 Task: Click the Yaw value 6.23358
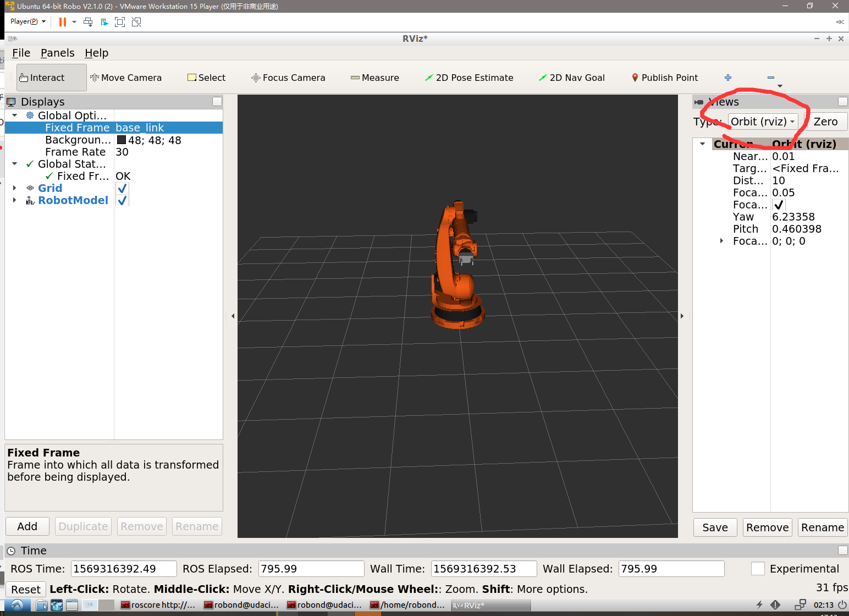tap(793, 217)
